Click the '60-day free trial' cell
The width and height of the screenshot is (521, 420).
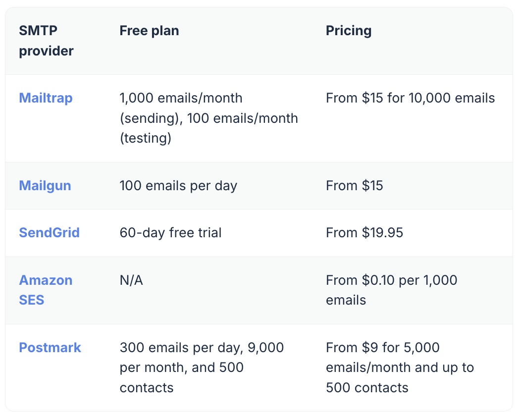click(170, 233)
